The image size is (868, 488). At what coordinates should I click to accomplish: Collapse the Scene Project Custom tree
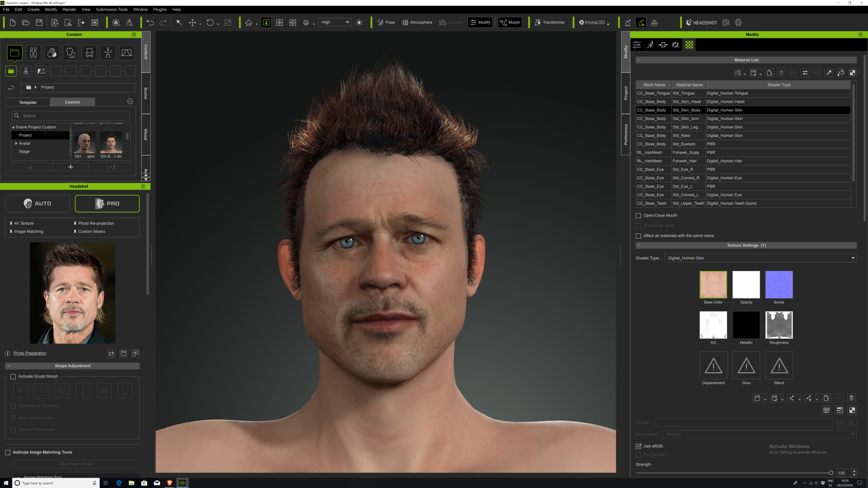13,128
